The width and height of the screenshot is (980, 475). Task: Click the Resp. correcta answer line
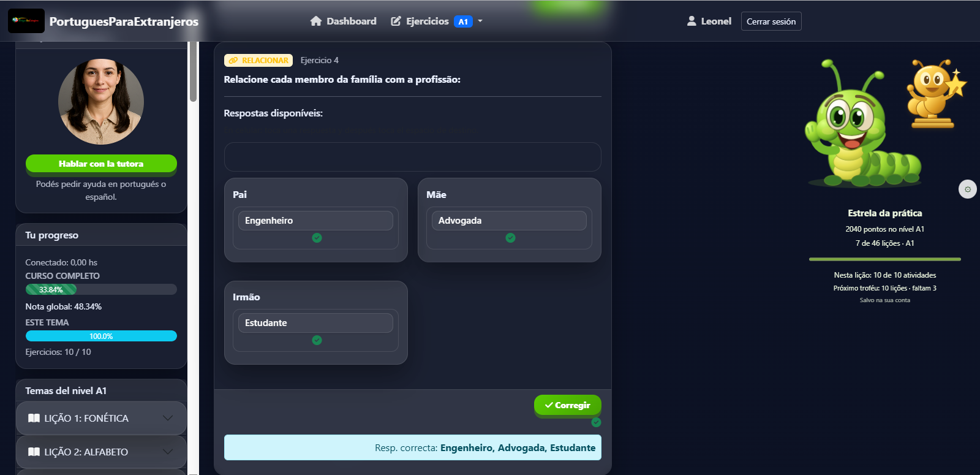[x=413, y=447]
